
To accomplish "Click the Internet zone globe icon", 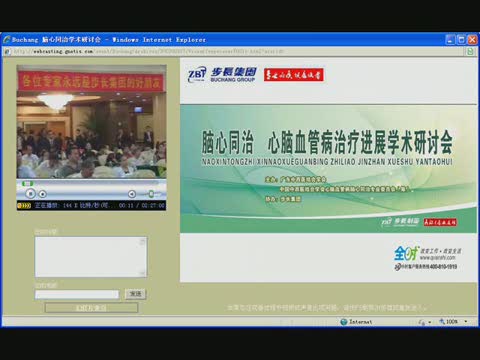I will [x=344, y=322].
